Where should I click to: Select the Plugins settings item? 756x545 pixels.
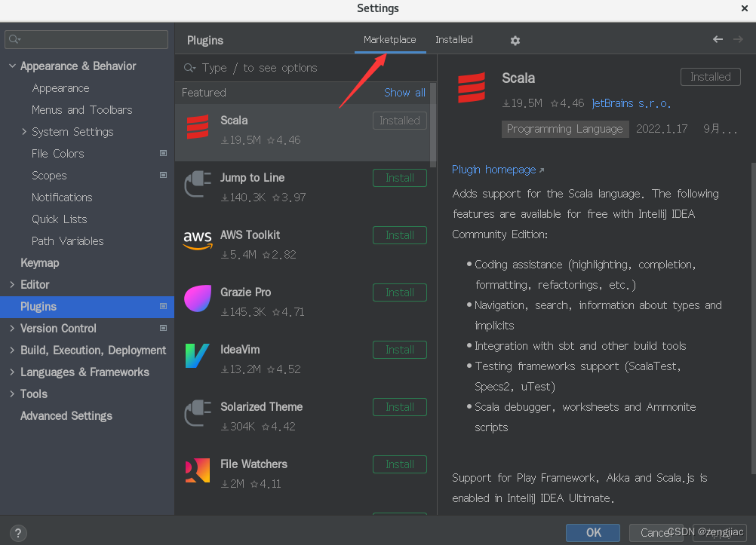(87, 307)
